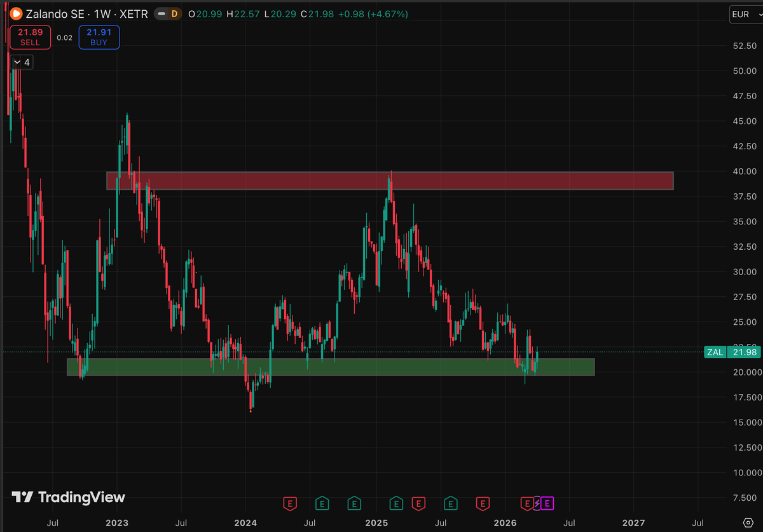Click the orange Zalando symbol logo
The image size is (763, 532).
click(16, 13)
